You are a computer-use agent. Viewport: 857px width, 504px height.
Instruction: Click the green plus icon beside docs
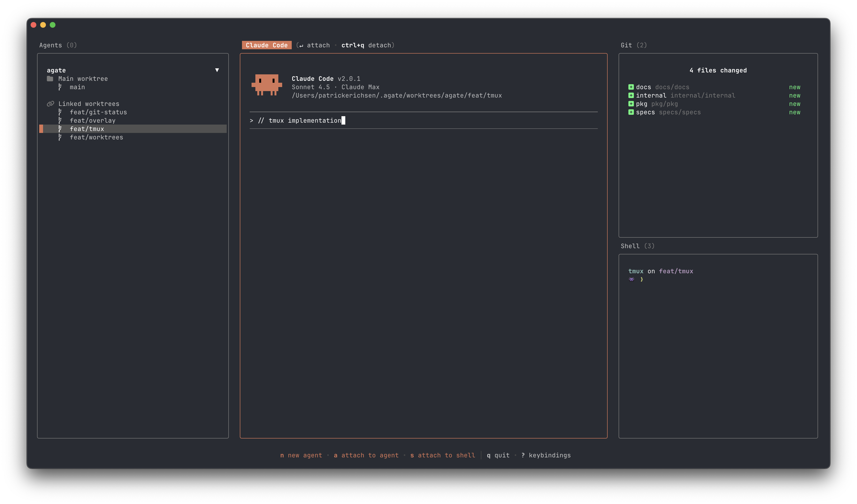tap(631, 87)
